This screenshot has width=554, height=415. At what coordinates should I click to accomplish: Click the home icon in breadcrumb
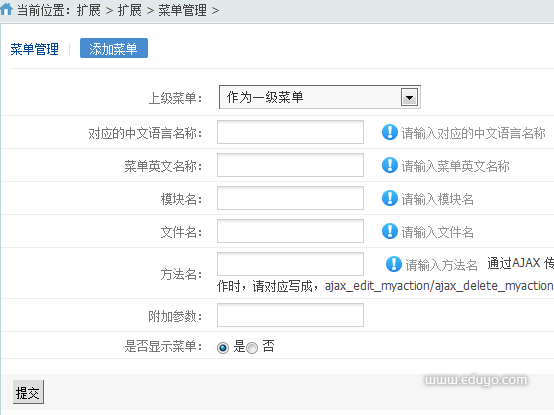6,9
